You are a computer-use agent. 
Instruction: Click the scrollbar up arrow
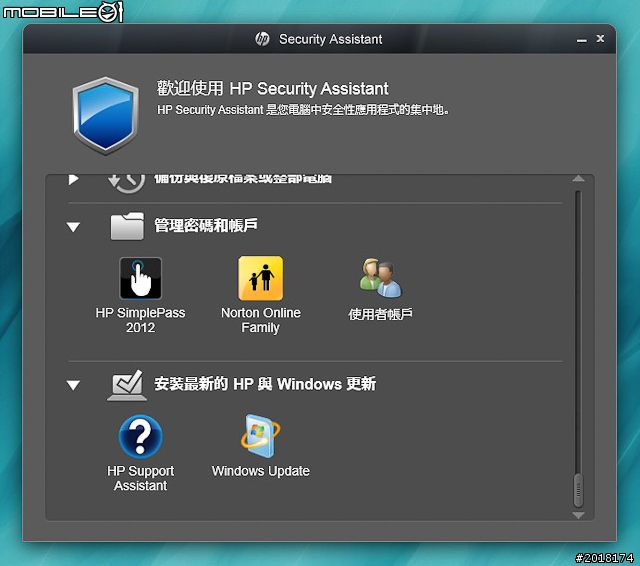(x=578, y=178)
